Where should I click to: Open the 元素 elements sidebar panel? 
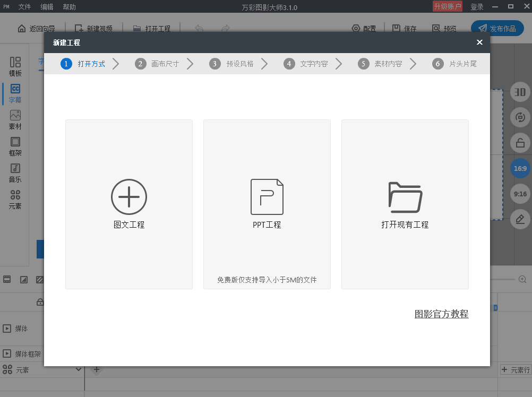(15, 200)
